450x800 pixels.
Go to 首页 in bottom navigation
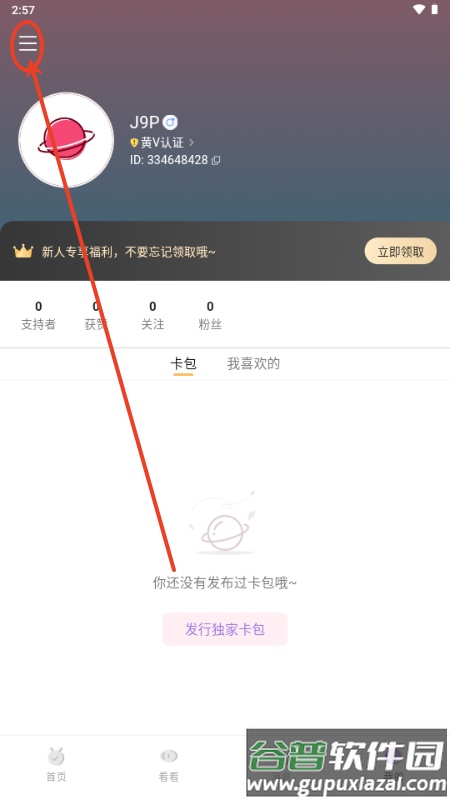56,764
